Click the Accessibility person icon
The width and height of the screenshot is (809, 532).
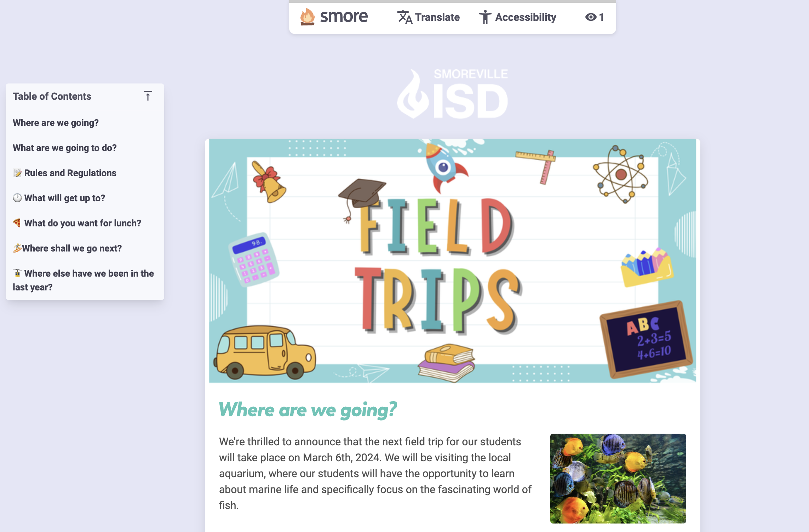(485, 17)
